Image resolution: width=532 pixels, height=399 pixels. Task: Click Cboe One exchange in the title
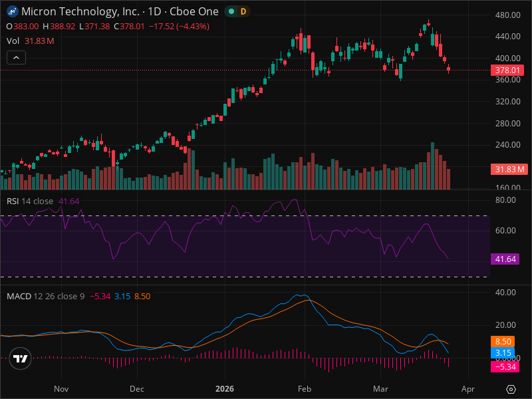(194, 11)
